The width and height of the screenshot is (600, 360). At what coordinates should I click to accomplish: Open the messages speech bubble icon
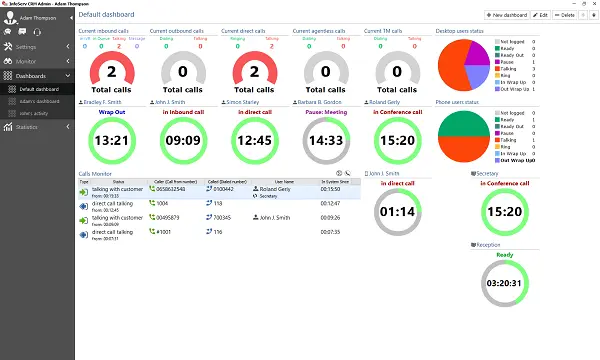[x=22, y=32]
